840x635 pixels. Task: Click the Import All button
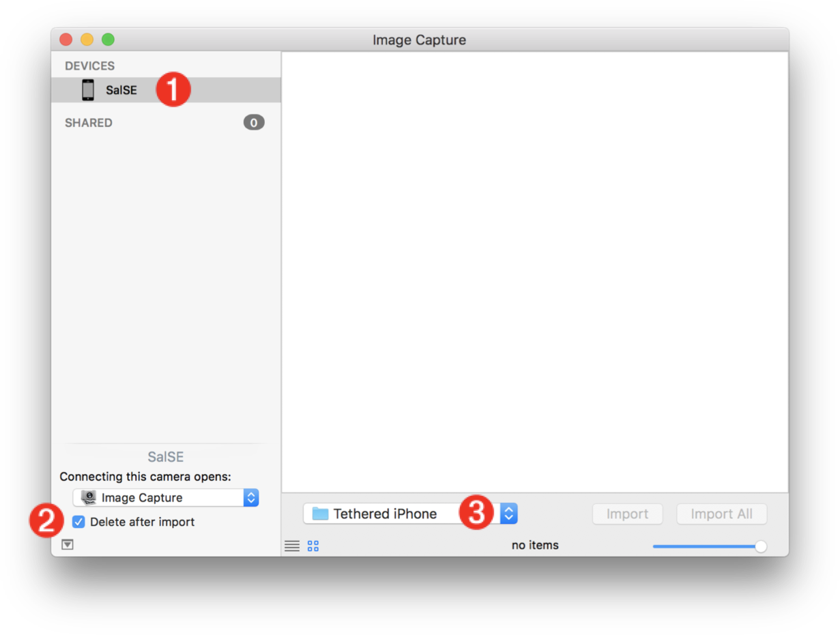(x=721, y=514)
